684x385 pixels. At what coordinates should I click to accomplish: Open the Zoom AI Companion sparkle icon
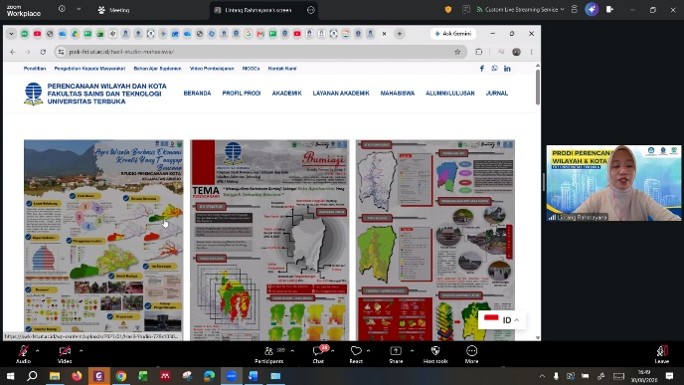(592, 10)
